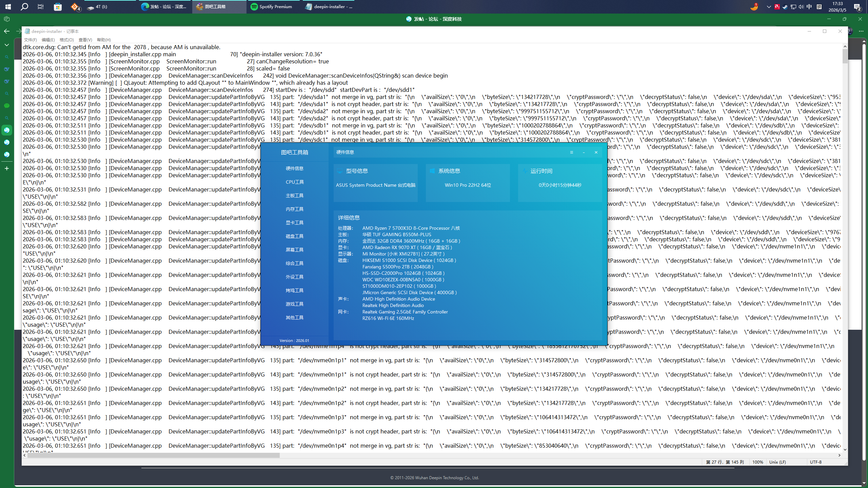Click the browser back arrow icon
The width and height of the screenshot is (868, 488).
[7, 31]
